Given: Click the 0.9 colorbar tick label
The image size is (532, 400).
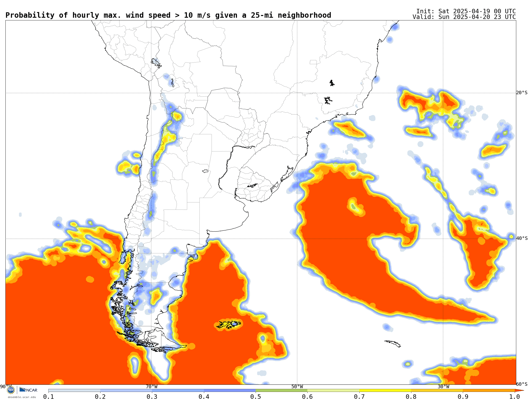Looking at the screenshot, I should pyautogui.click(x=463, y=397).
